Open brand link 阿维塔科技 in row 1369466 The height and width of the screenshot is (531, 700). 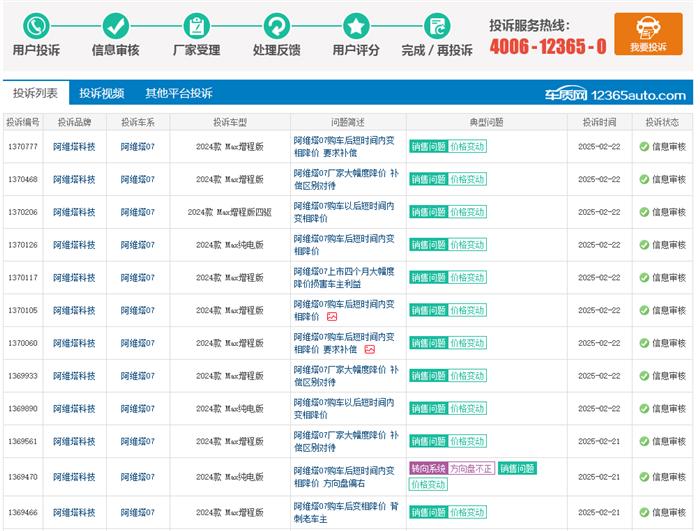[x=74, y=512]
